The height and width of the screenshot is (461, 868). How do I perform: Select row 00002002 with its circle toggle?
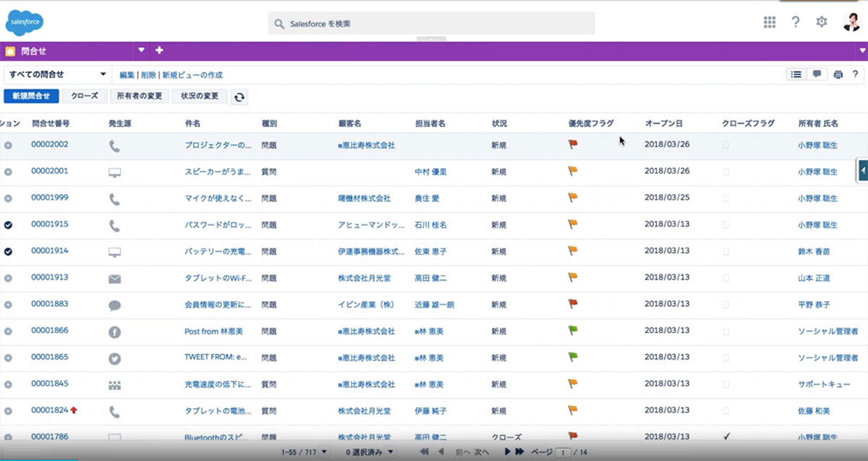point(8,145)
